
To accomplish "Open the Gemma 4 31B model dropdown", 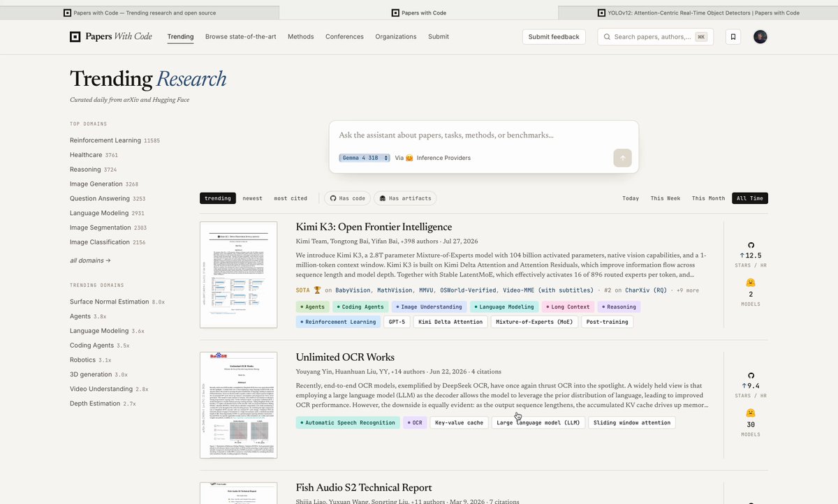I will coord(365,158).
